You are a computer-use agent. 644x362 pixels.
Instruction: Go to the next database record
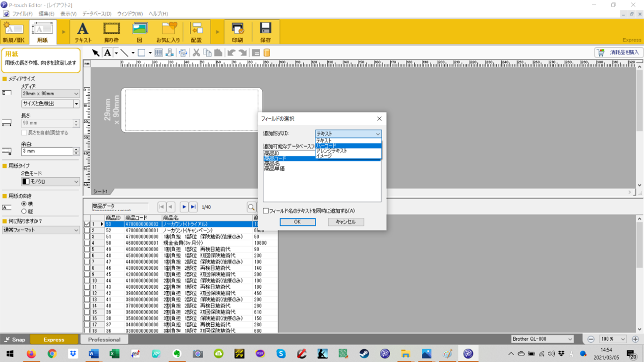pos(184,207)
